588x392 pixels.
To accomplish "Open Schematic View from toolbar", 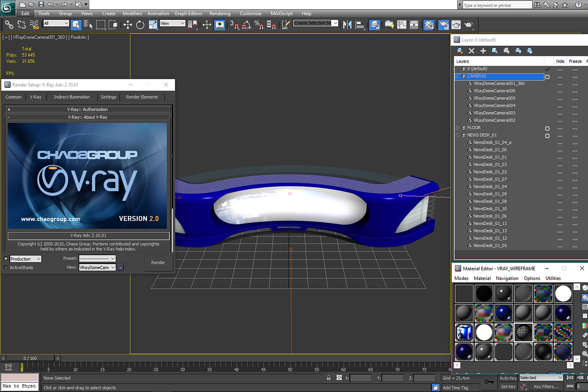I will pyautogui.click(x=415, y=24).
